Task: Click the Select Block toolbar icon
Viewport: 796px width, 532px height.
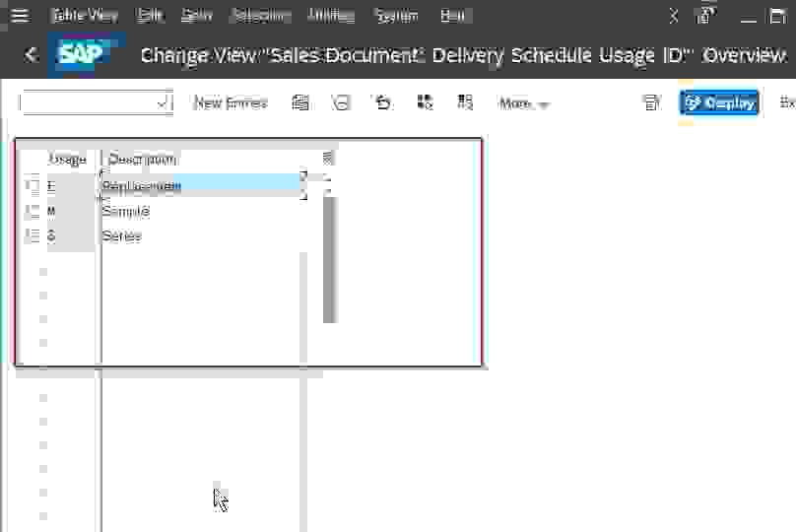Action: tap(465, 102)
